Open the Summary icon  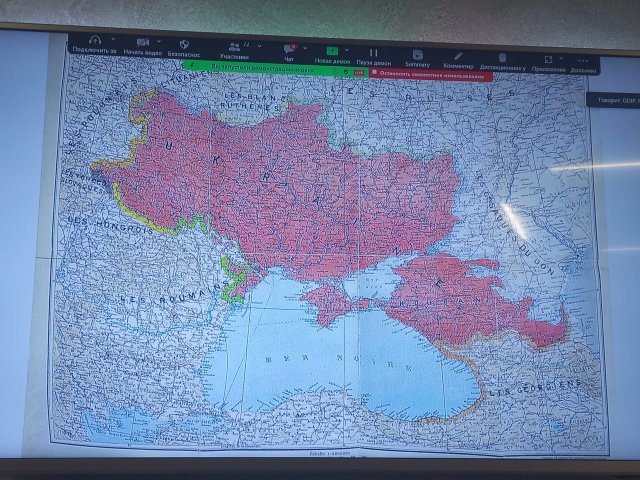(x=418, y=52)
